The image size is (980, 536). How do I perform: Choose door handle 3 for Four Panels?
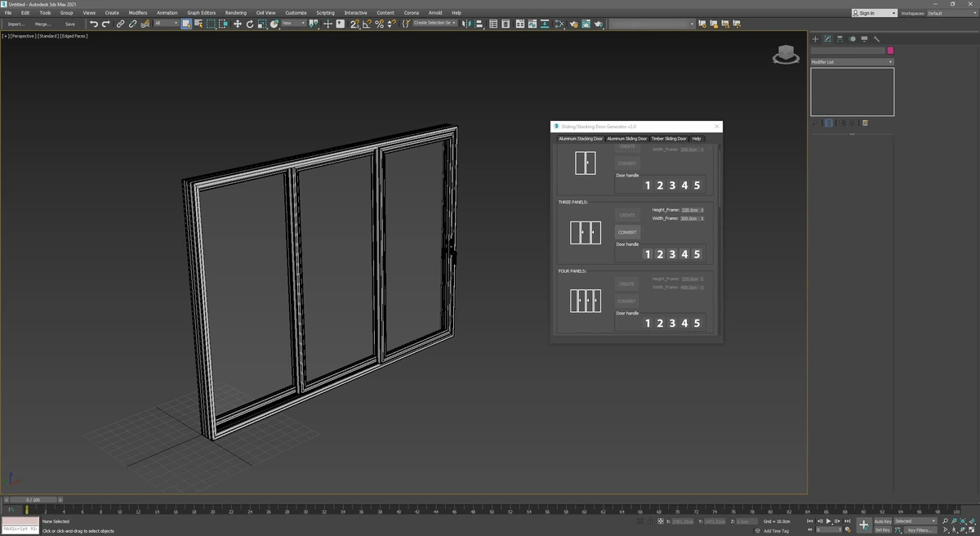point(672,323)
